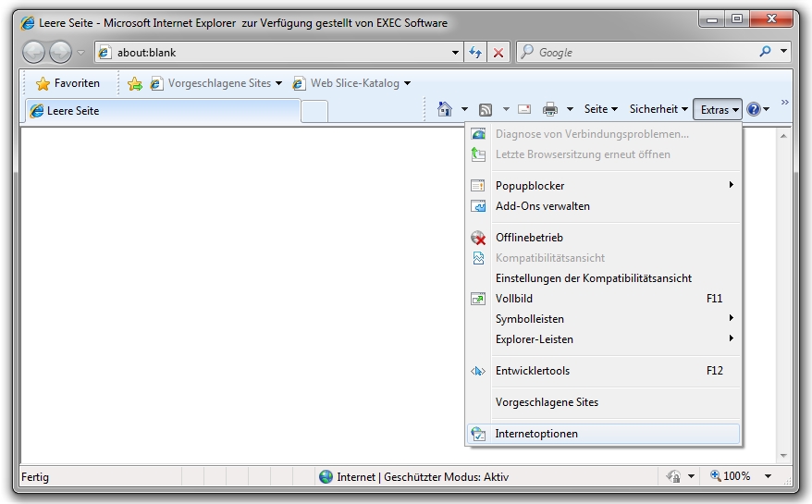Click the Vollbild menu icon
The height and width of the screenshot is (504, 812).
point(478,299)
